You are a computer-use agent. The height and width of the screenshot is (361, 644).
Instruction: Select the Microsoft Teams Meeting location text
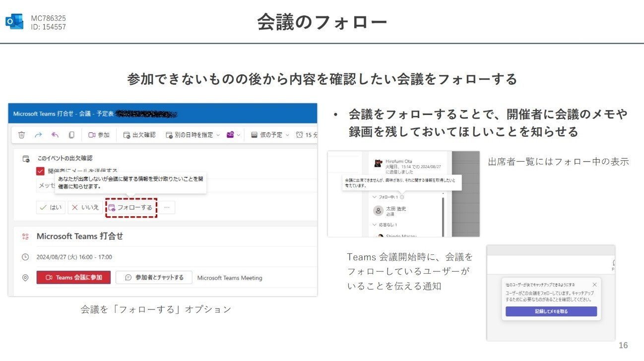[x=230, y=278]
